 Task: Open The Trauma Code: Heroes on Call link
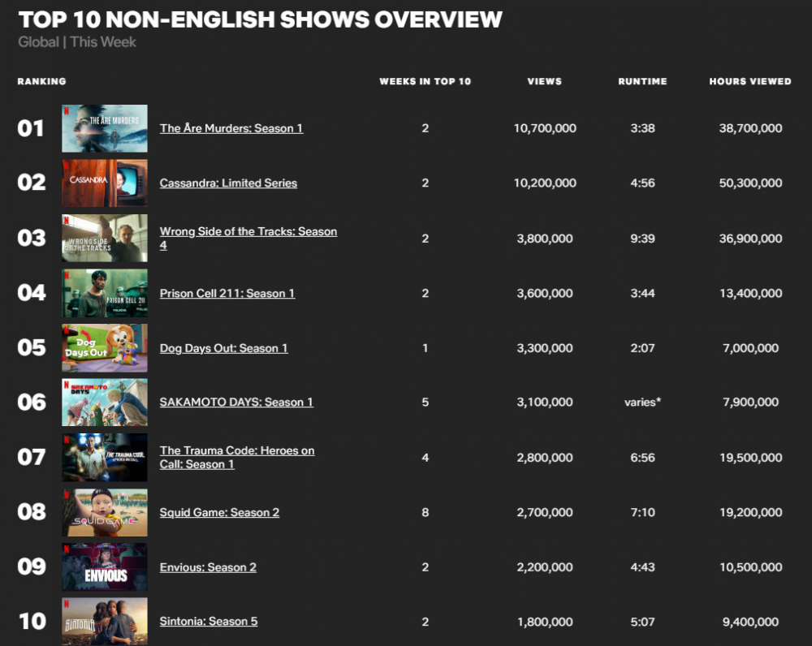[x=236, y=451]
